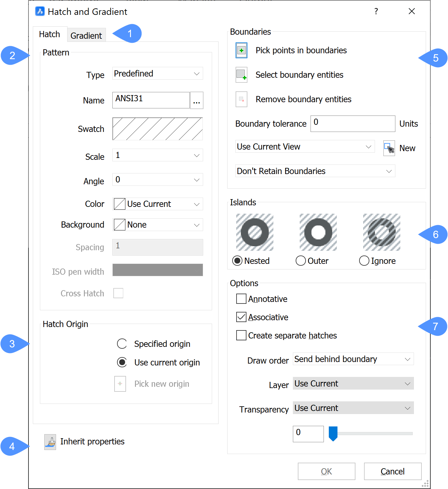Viewport: 448px width, 489px height.
Task: Switch to the Gradient tab
Action: click(x=86, y=36)
